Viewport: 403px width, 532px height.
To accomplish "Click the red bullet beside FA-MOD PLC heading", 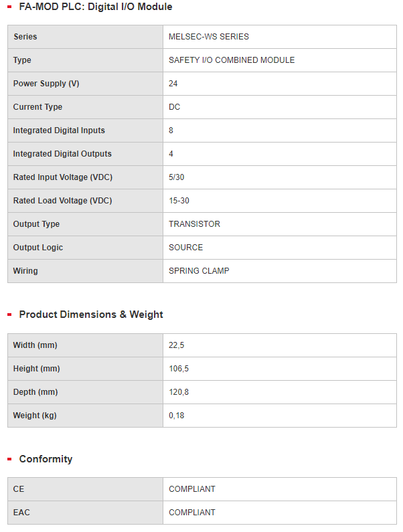I will tap(9, 7).
